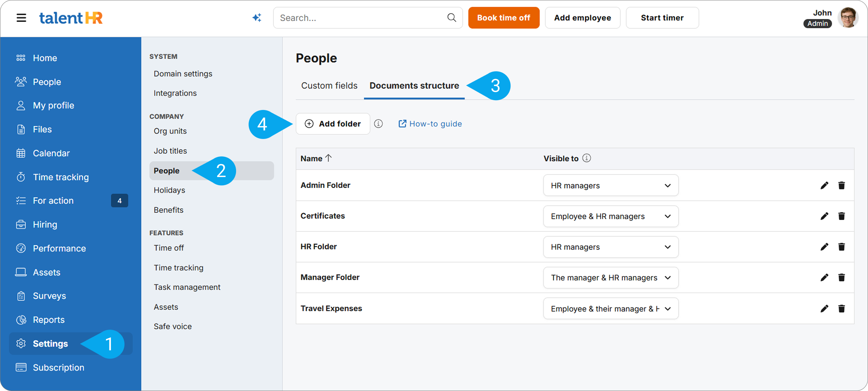Delete the Certificates folder via trash icon
Viewport: 868px width, 391px height.
click(x=842, y=216)
